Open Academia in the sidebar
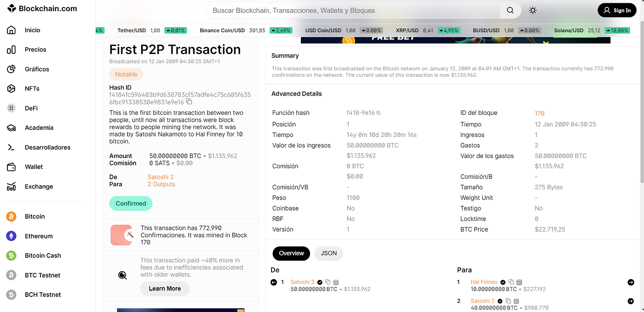 [39, 128]
